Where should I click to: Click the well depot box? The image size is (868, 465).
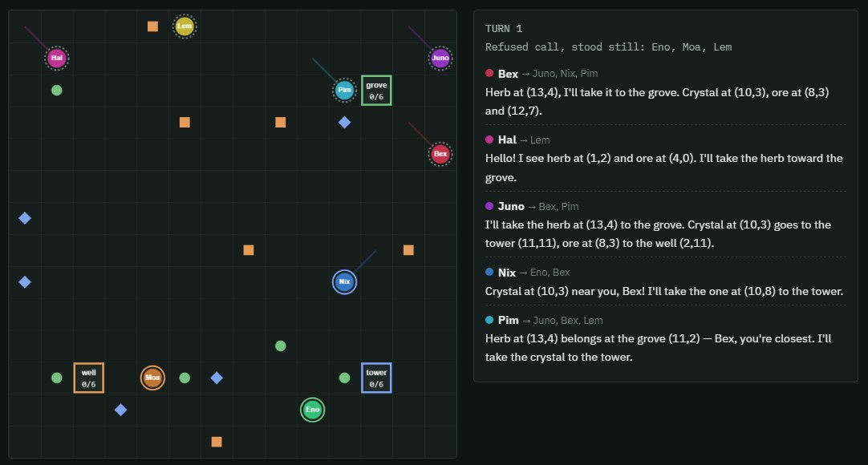click(88, 378)
